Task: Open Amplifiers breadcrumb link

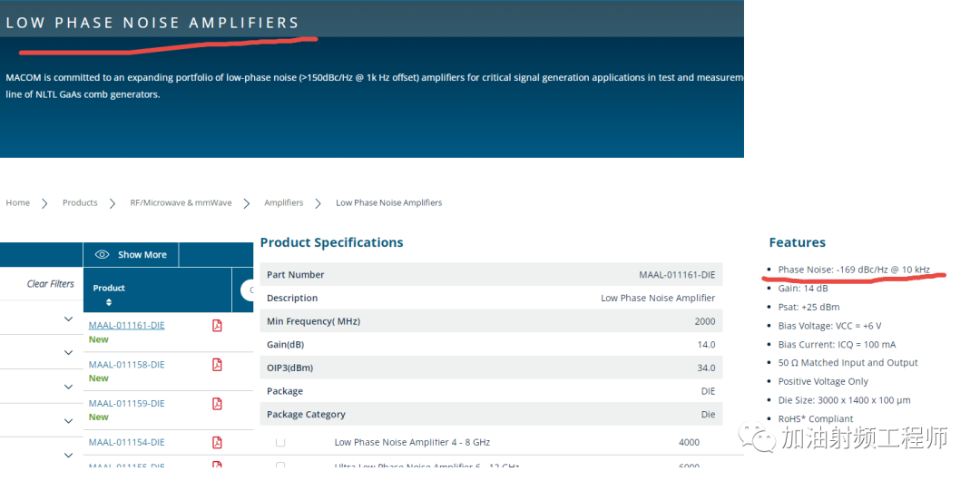Action: pos(283,203)
